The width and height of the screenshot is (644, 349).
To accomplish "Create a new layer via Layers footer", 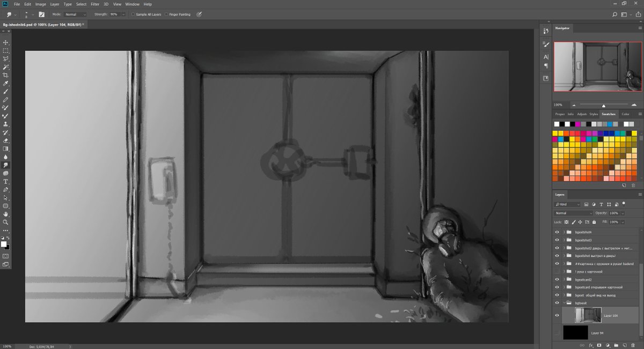I will coord(624,345).
